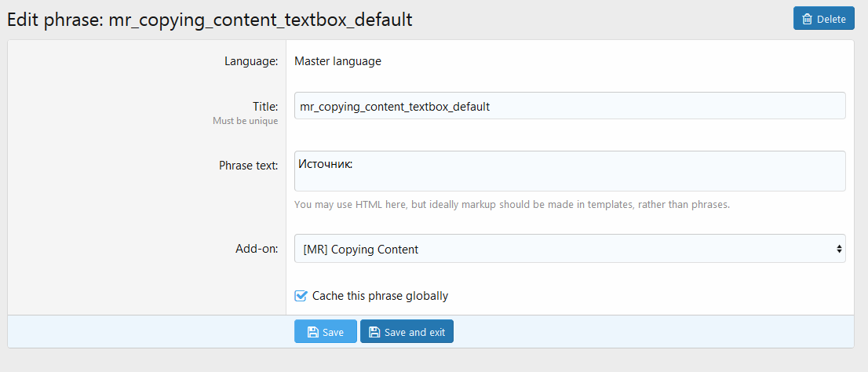
Task: Click the 'Phrase text:' field label
Action: tap(248, 166)
